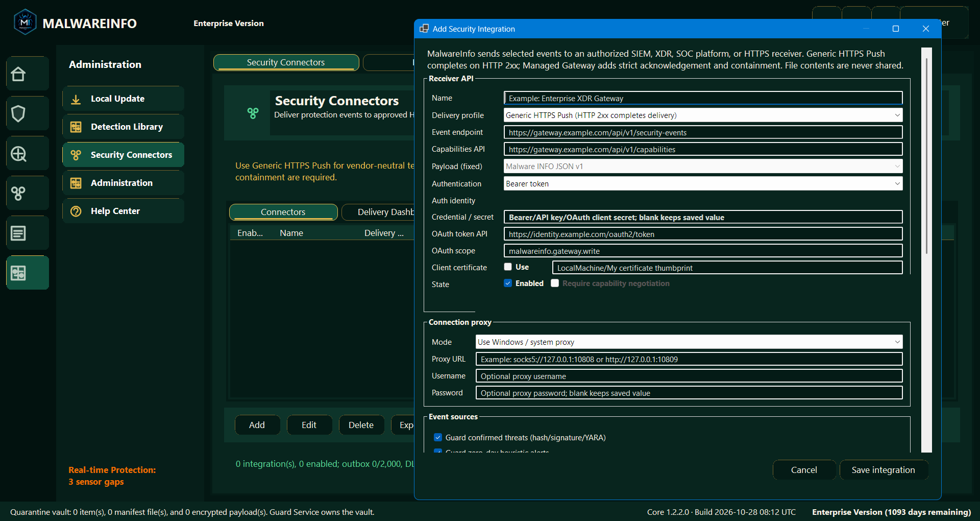
Task: Maximize the Add Security Integration dialog
Action: pos(896,29)
